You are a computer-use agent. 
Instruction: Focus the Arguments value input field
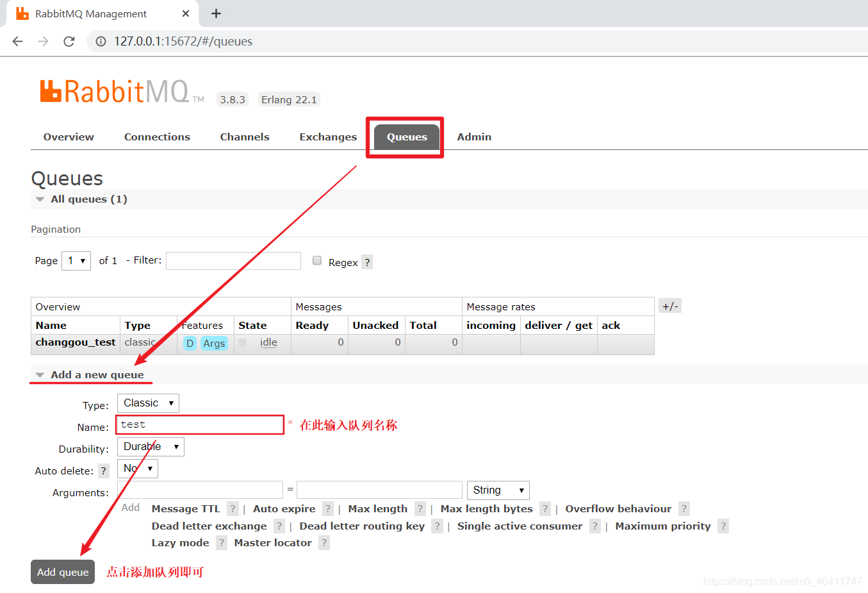(379, 490)
